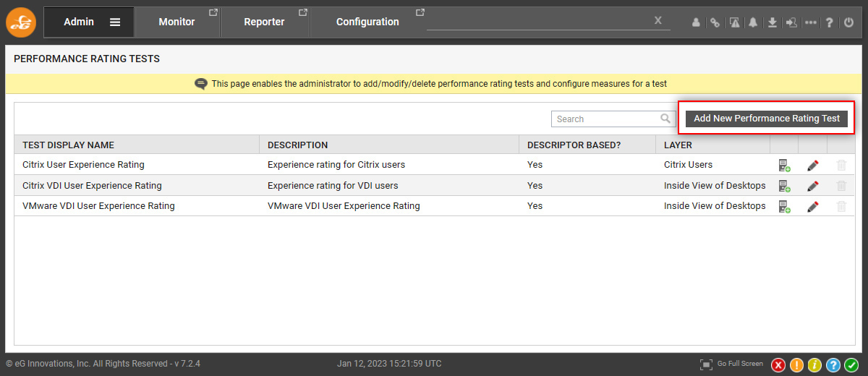The image size is (868, 376).
Task: Click the TEST DISPLAY NAME column header
Action: point(137,145)
